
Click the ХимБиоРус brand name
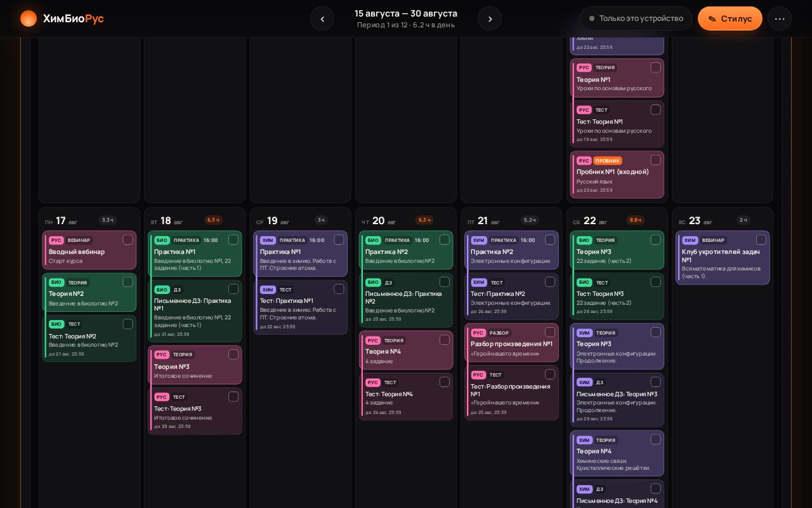(x=74, y=18)
